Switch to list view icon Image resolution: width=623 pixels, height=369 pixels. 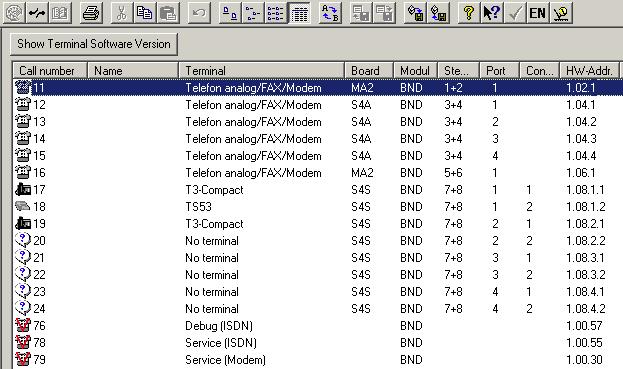[276, 13]
